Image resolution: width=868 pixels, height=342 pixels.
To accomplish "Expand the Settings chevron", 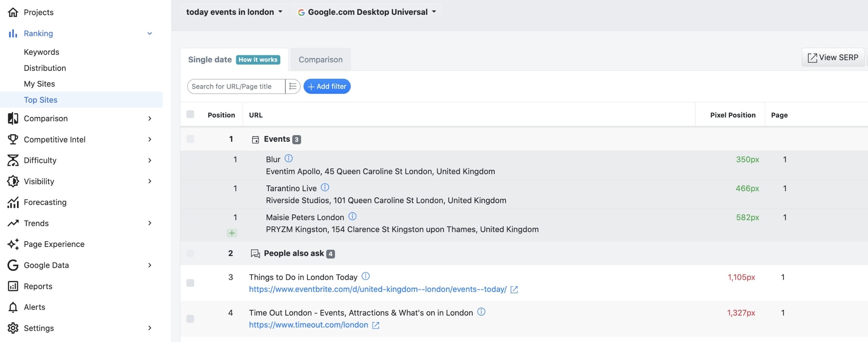I will pyautogui.click(x=150, y=328).
